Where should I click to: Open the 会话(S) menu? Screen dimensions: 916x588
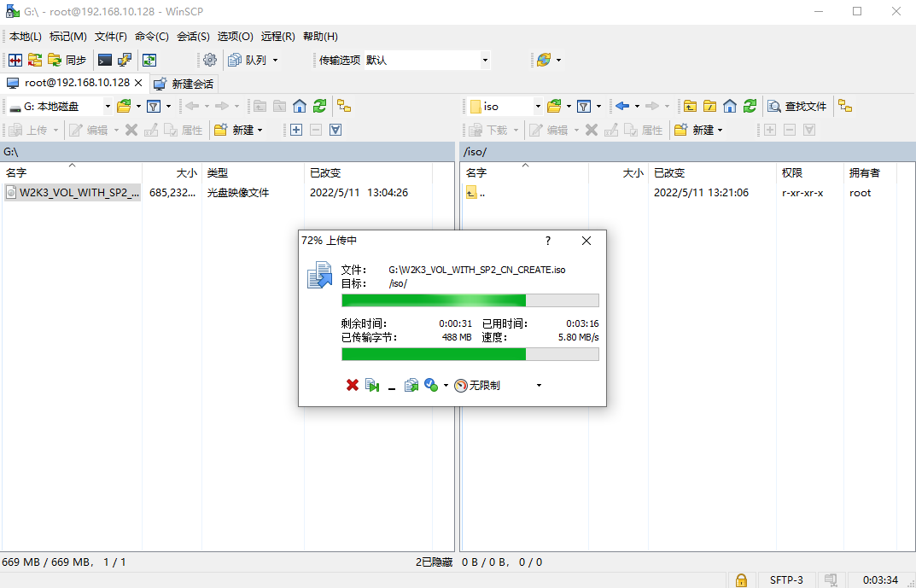click(193, 36)
